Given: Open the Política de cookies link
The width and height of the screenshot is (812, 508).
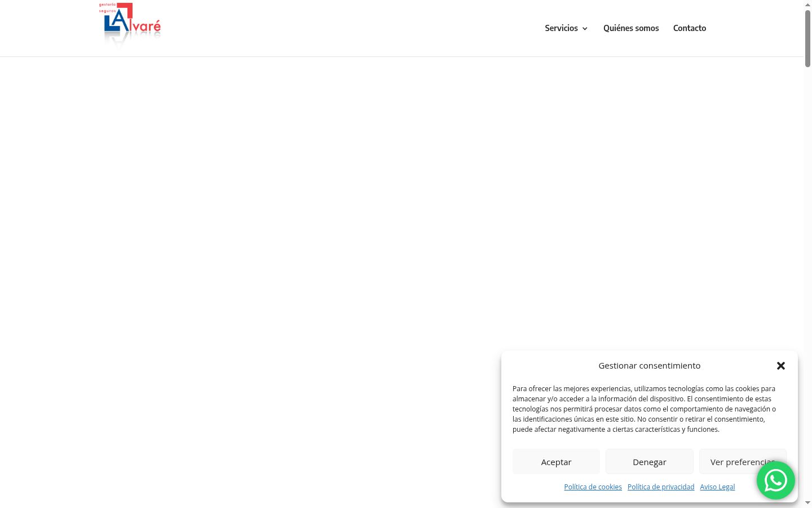Looking at the screenshot, I should pos(593,487).
